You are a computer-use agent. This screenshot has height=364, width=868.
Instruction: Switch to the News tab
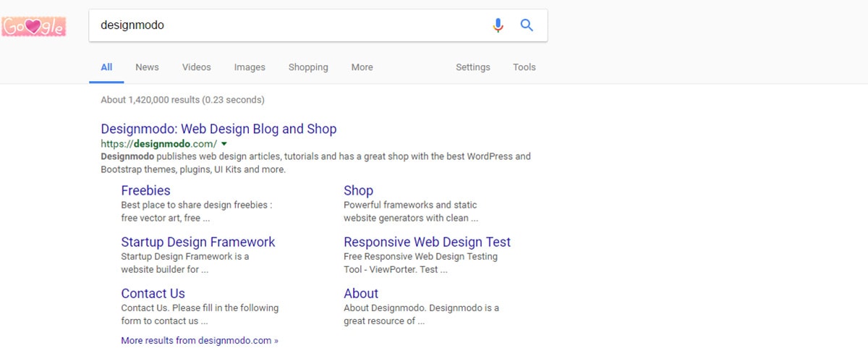click(x=147, y=67)
